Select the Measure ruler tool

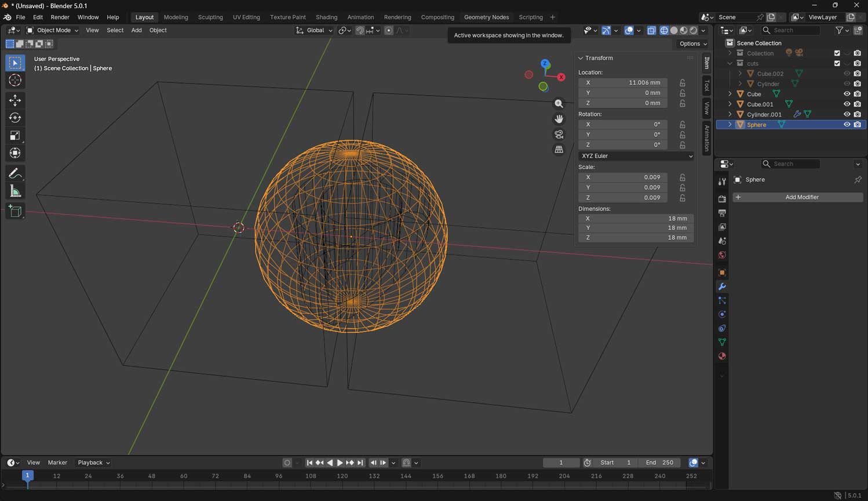click(15, 191)
